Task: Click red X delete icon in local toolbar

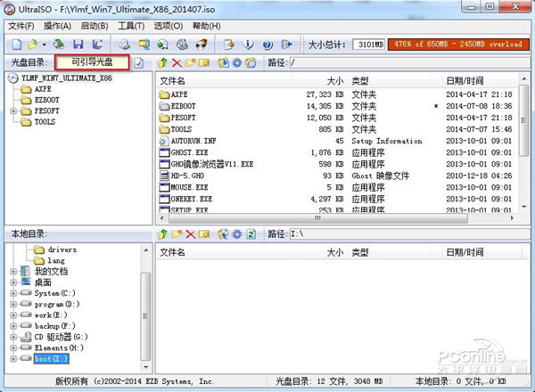Action: (191, 233)
